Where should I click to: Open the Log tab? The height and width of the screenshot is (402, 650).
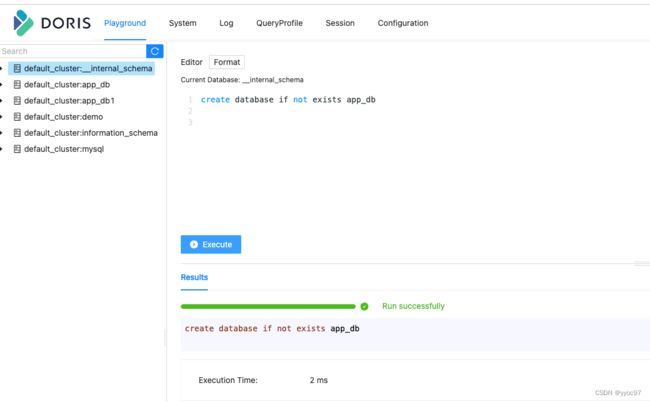click(226, 23)
